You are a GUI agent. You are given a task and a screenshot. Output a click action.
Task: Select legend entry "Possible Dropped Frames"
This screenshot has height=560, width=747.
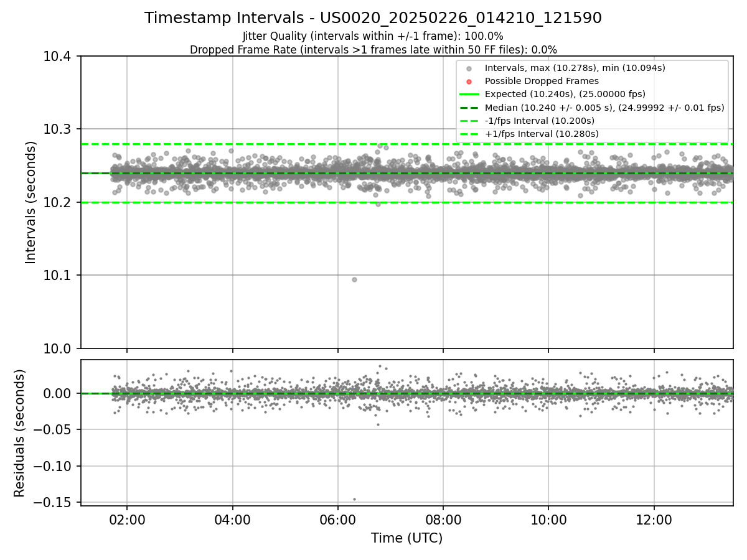[542, 81]
